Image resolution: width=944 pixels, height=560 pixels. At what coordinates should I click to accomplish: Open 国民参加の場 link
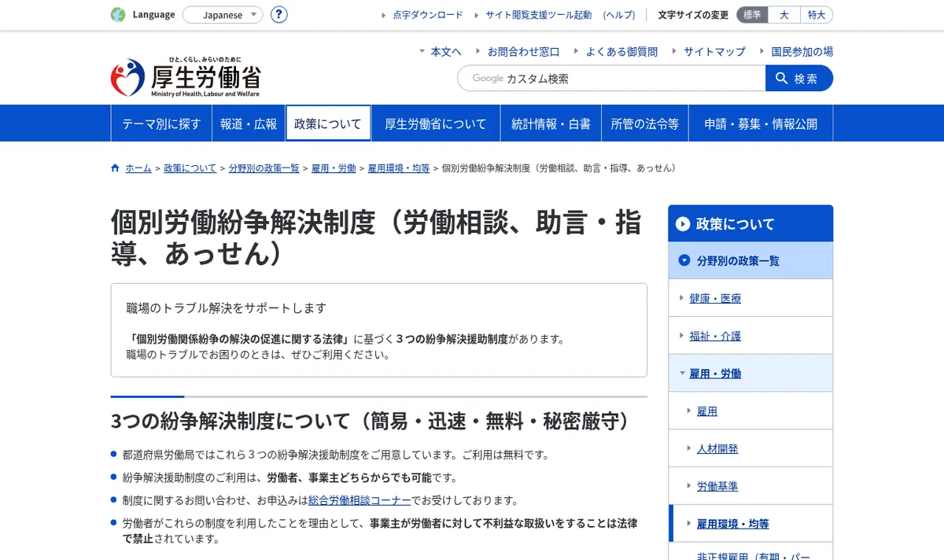click(x=802, y=52)
